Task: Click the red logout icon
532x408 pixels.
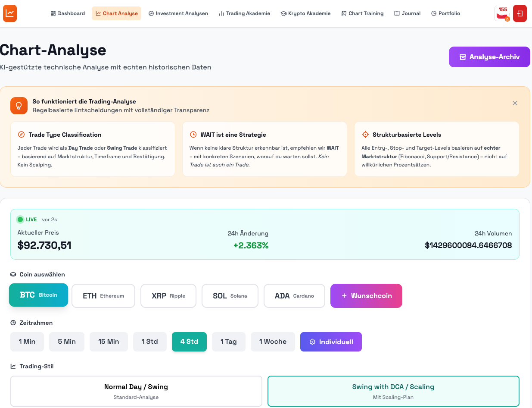Action: click(x=520, y=13)
